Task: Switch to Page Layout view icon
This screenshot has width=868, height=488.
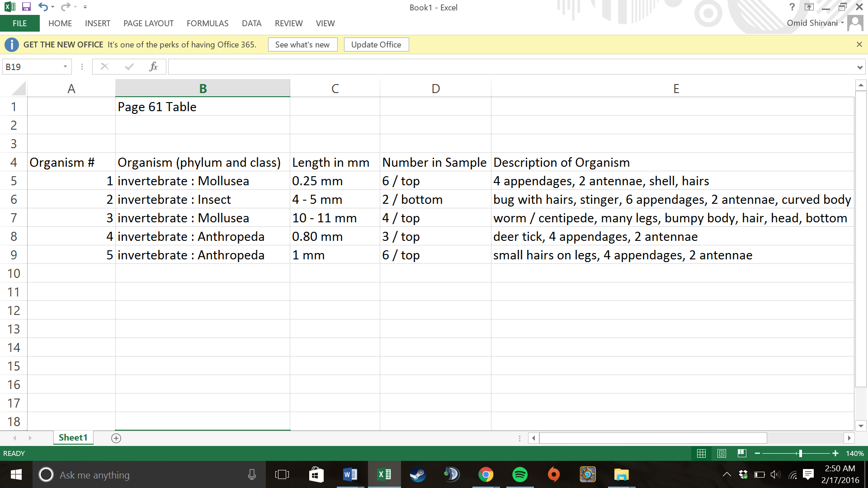Action: click(722, 453)
